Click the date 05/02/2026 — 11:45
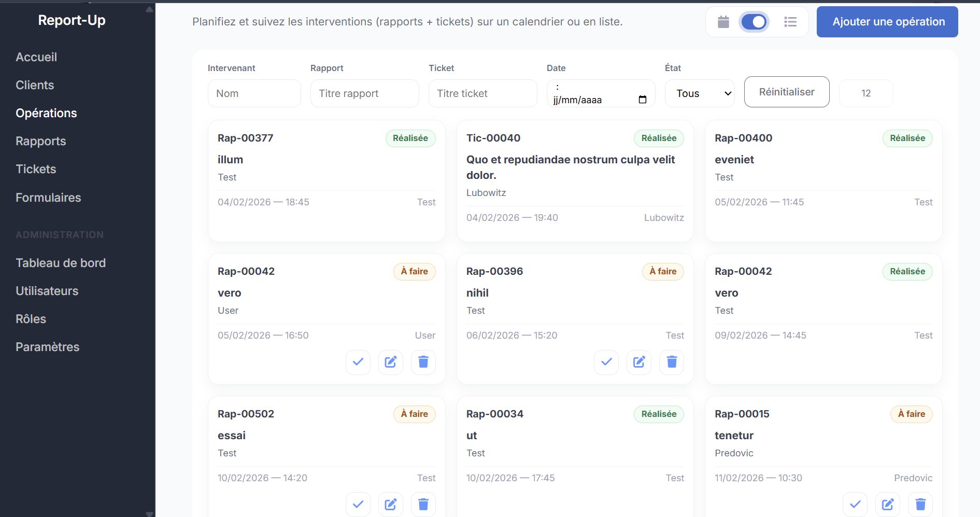 coord(759,202)
